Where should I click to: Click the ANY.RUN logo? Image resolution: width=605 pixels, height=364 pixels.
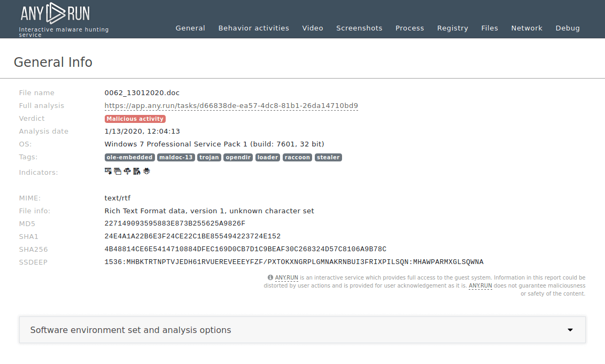pyautogui.click(x=55, y=13)
